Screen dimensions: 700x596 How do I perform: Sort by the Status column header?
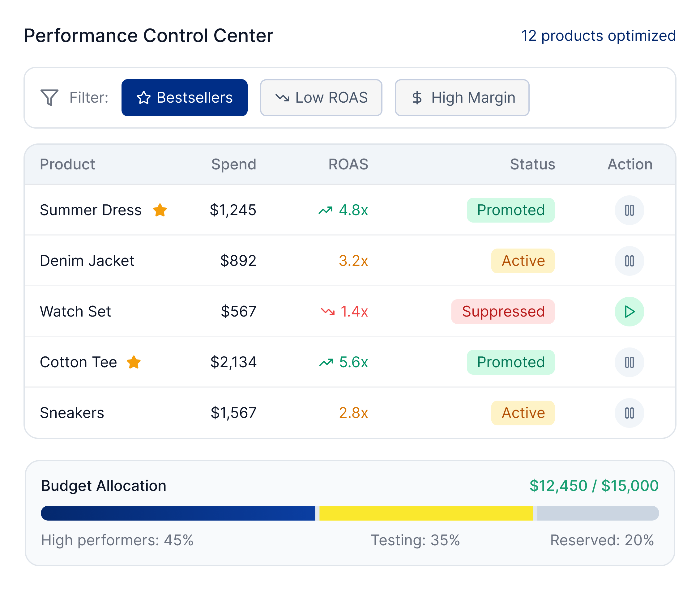tap(532, 164)
